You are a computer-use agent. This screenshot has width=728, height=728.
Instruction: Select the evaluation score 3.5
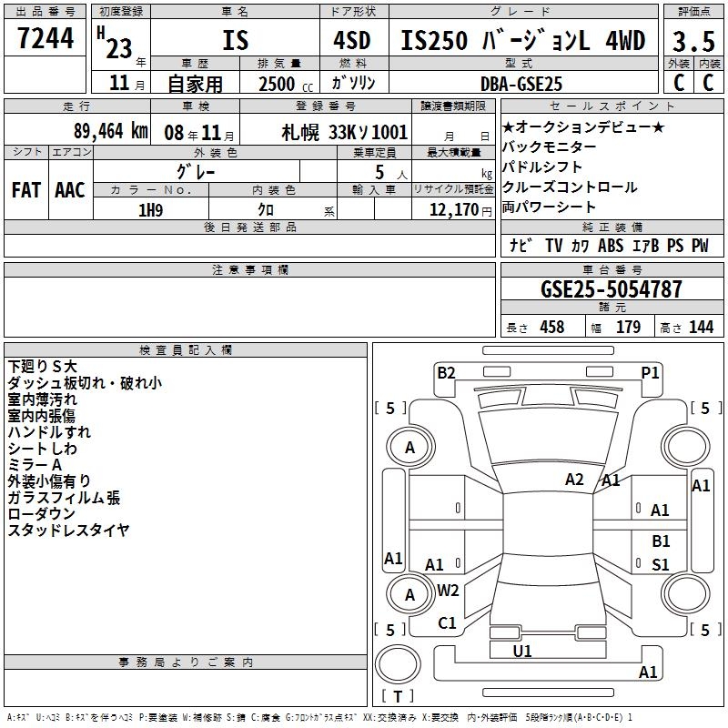693,41
